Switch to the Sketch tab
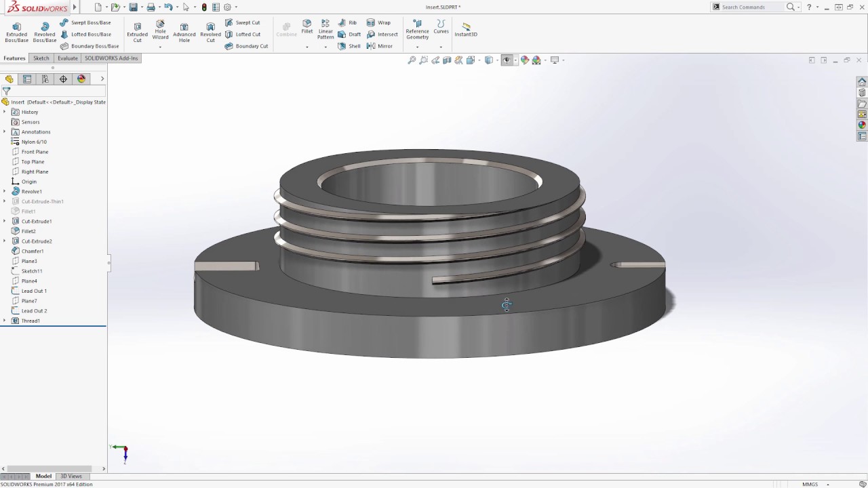The width and height of the screenshot is (868, 488). (x=41, y=58)
